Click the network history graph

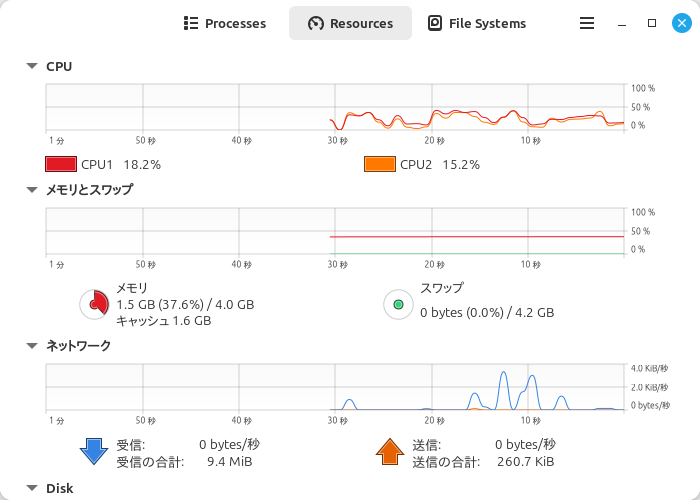335,387
